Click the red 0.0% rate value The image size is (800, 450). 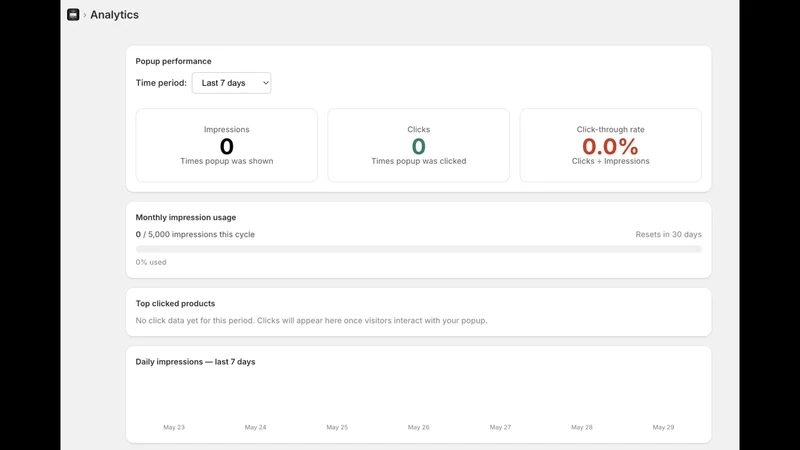(x=610, y=146)
